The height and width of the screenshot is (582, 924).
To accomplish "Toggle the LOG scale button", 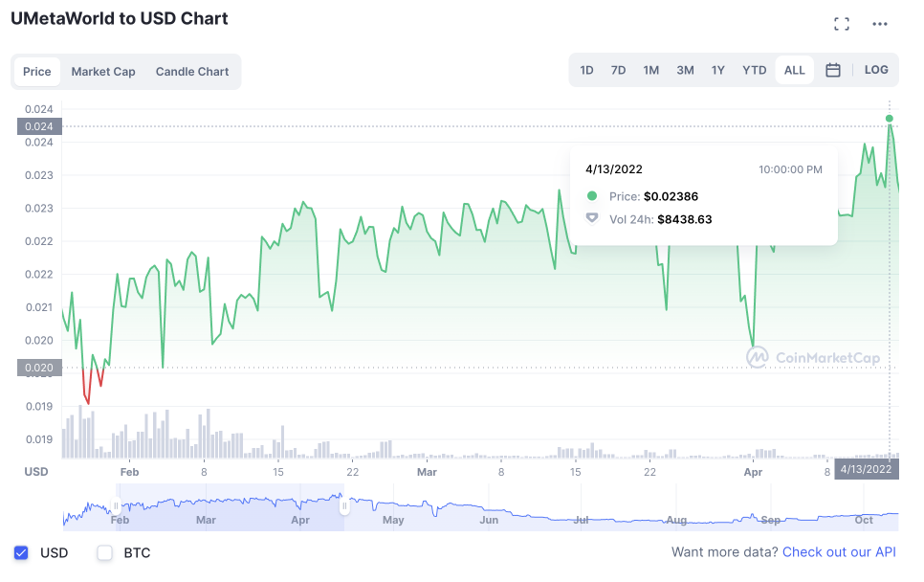I will point(876,70).
